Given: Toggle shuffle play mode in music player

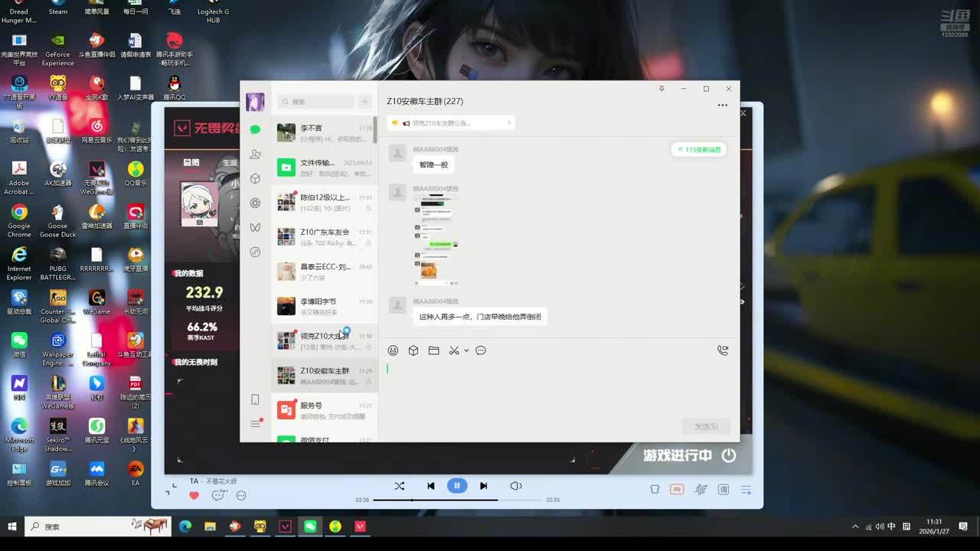Looking at the screenshot, I should [x=399, y=486].
